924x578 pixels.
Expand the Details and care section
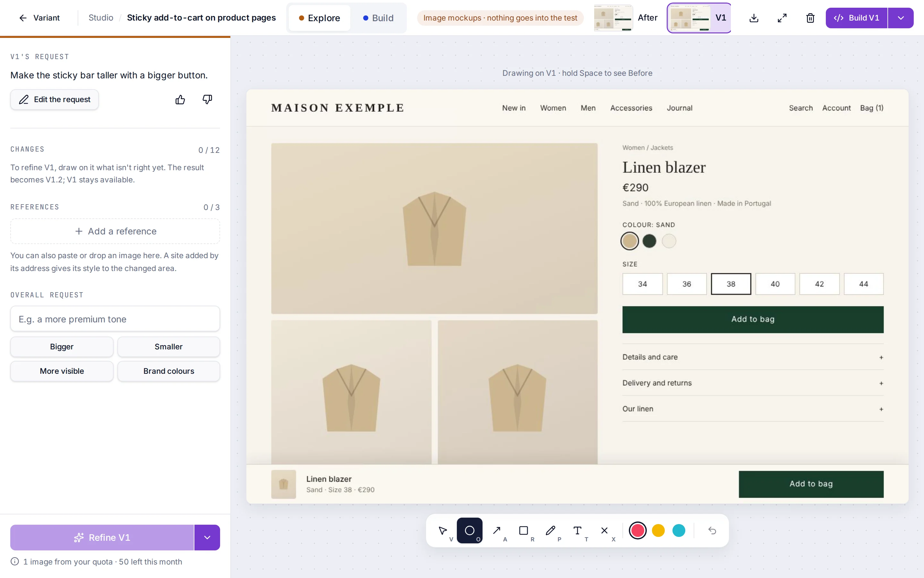pos(753,357)
